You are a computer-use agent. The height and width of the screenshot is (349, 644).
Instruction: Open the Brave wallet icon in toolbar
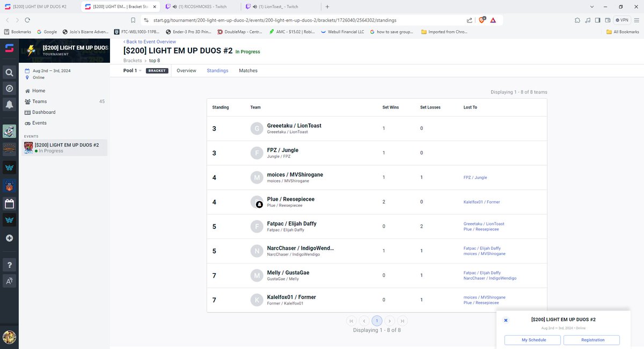point(609,20)
